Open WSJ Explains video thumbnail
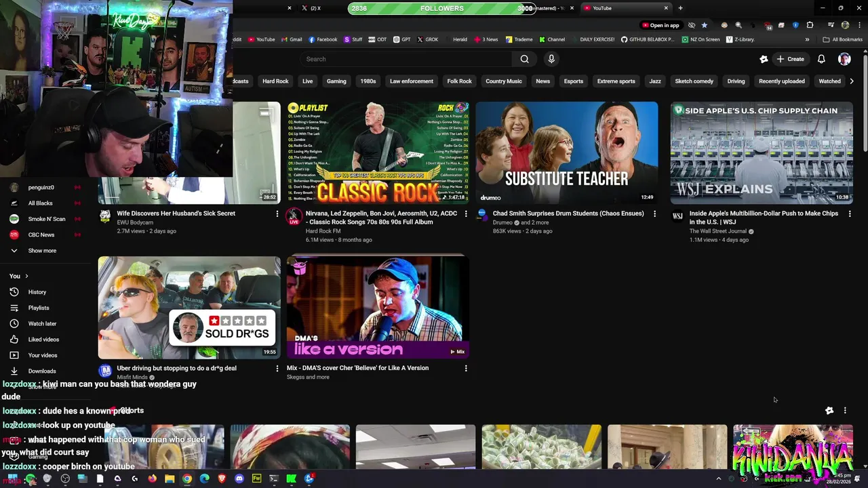This screenshot has width=868, height=488. point(762,152)
